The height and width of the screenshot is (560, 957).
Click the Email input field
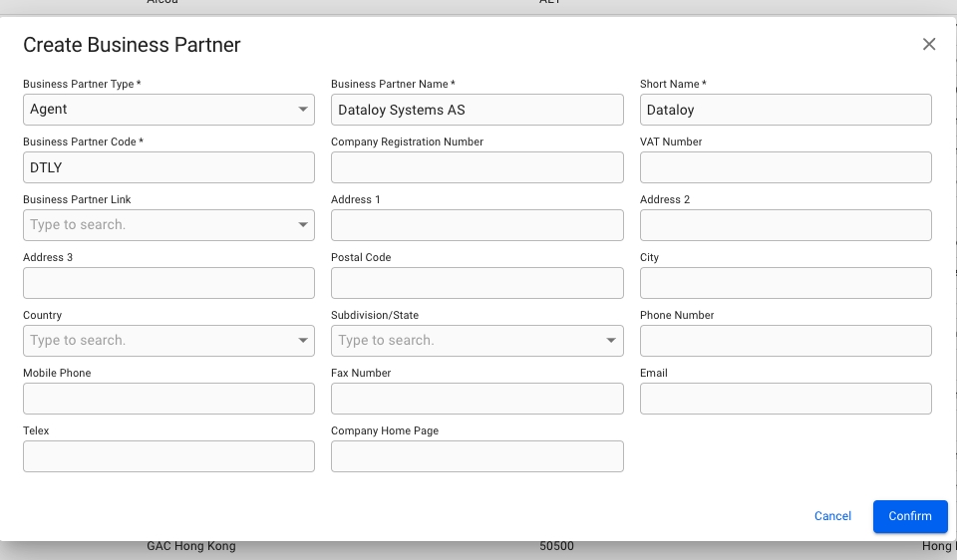click(785, 399)
